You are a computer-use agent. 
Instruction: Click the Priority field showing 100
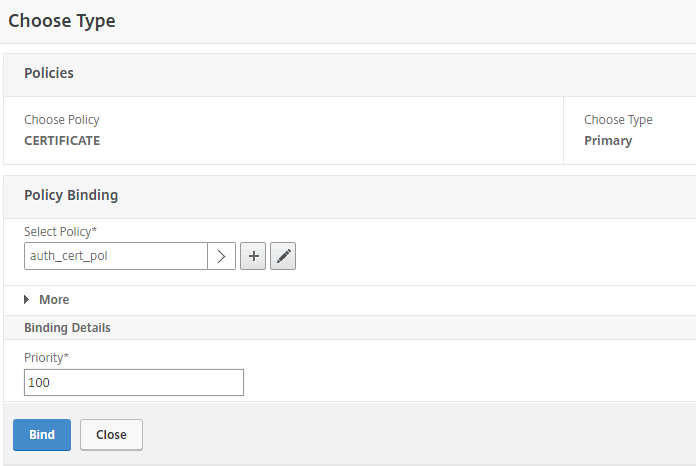click(x=134, y=383)
